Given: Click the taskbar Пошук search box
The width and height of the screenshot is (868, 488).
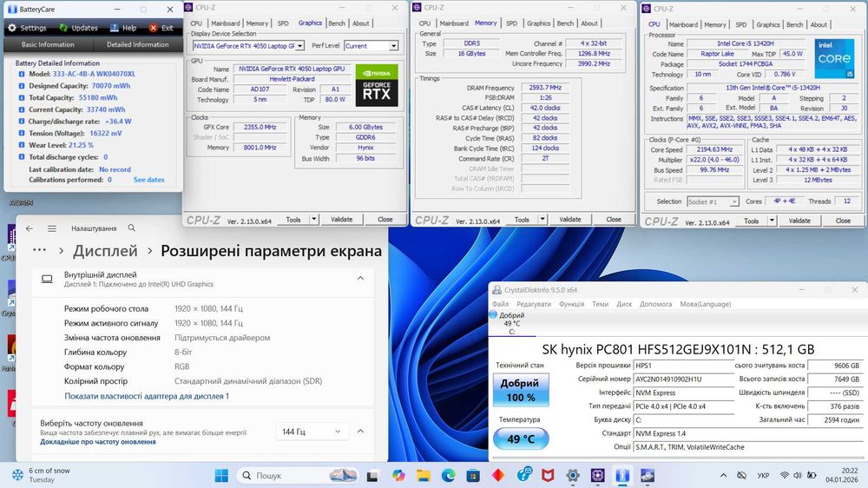Looking at the screenshot, I should tap(298, 475).
